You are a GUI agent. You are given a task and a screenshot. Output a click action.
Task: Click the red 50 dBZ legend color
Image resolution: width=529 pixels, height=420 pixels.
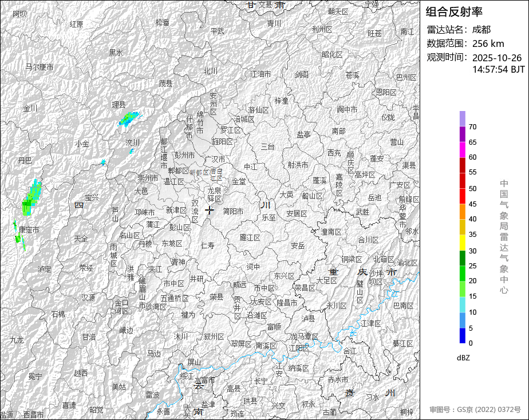tap(463, 196)
